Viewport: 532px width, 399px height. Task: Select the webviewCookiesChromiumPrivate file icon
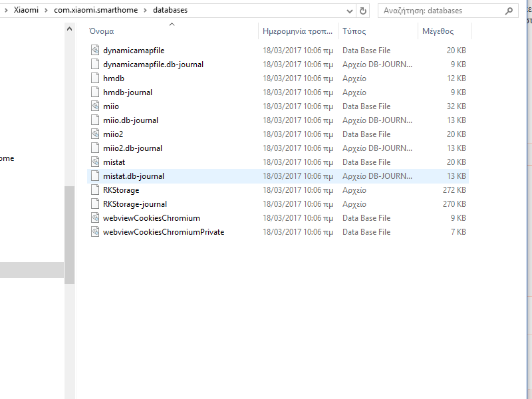pos(96,232)
